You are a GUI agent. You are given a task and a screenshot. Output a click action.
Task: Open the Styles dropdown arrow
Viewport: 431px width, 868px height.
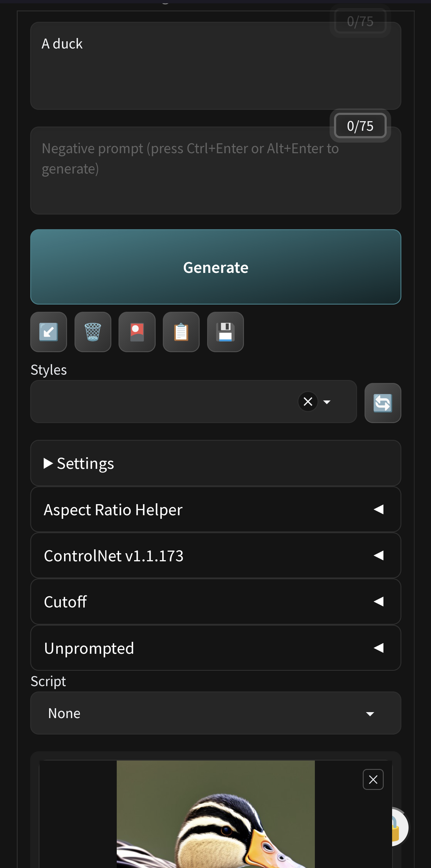(327, 402)
